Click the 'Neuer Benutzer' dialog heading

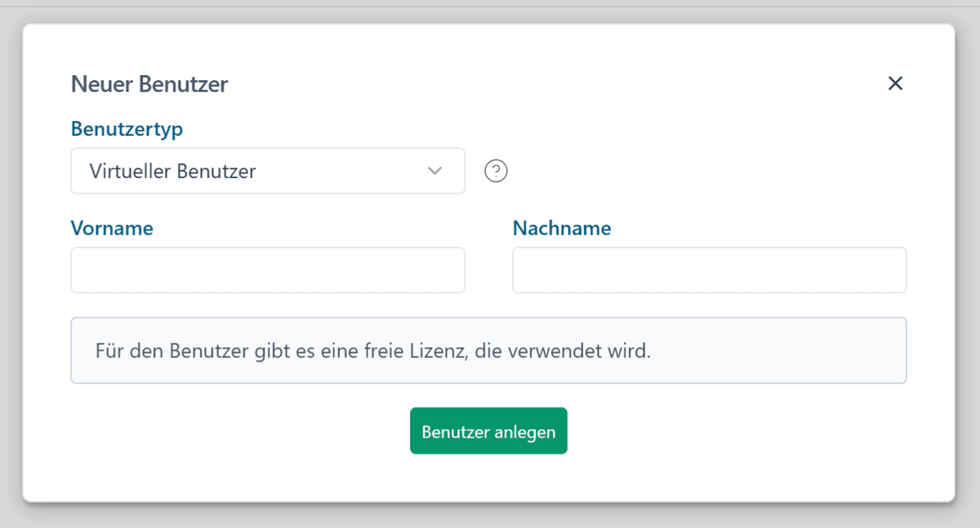tap(149, 83)
